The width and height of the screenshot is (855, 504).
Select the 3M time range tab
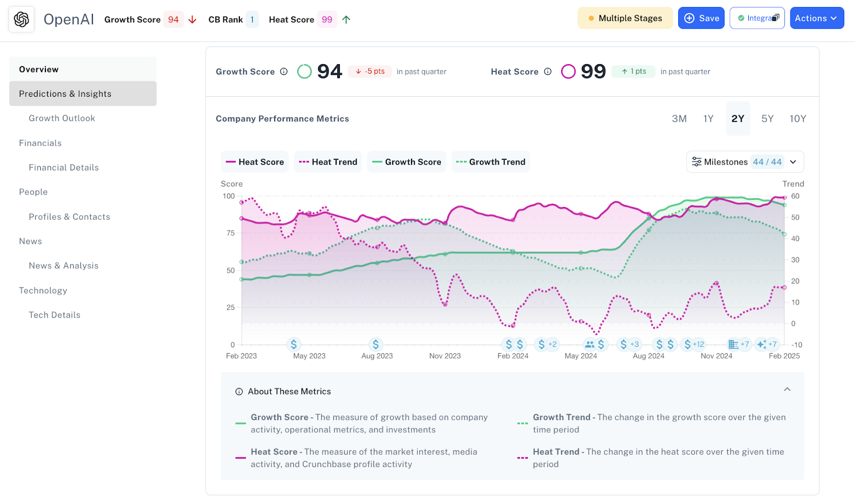tap(679, 119)
